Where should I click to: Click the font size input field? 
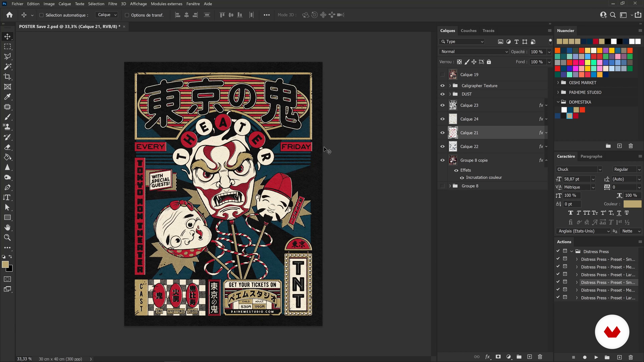577,179
